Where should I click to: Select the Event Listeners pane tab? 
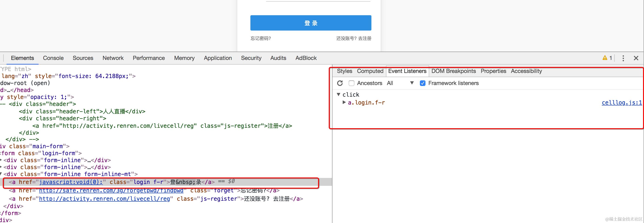(x=407, y=71)
